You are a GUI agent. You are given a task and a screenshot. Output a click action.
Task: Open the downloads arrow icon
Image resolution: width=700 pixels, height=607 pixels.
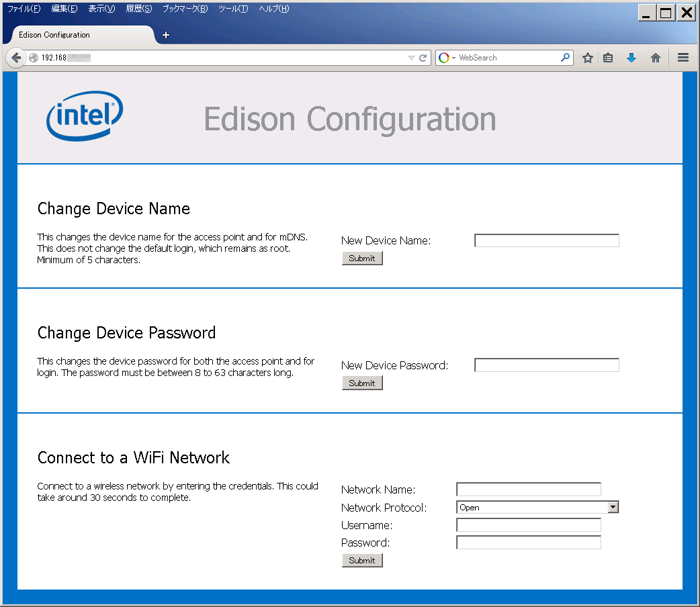tap(631, 58)
